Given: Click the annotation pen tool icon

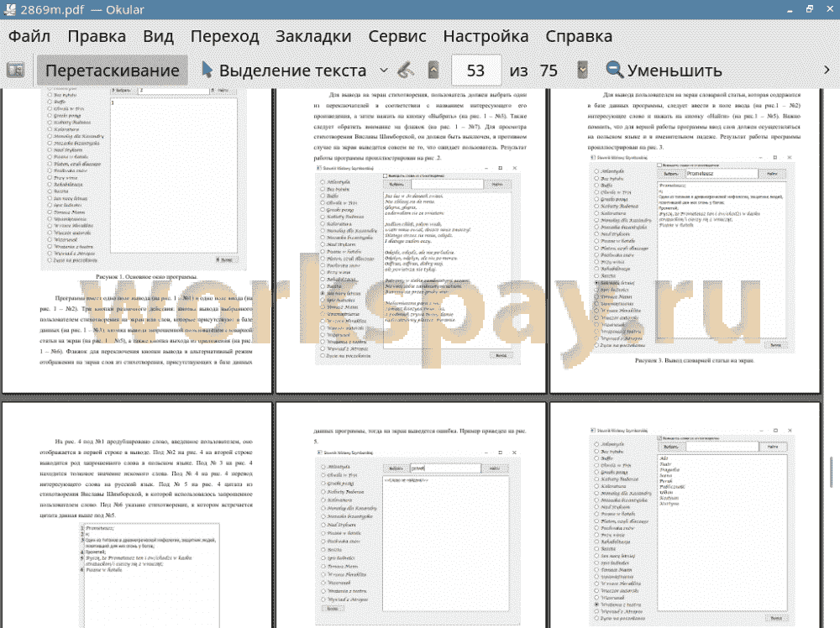Looking at the screenshot, I should tap(406, 71).
